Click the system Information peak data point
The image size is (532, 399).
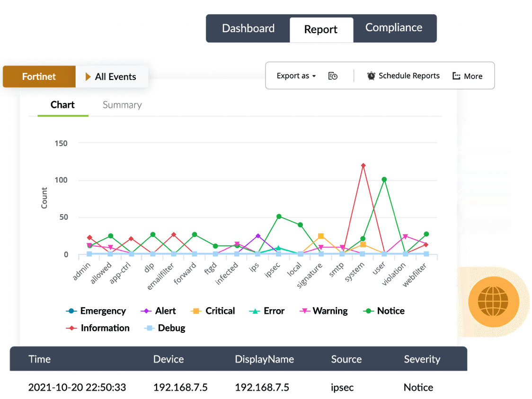coord(363,165)
